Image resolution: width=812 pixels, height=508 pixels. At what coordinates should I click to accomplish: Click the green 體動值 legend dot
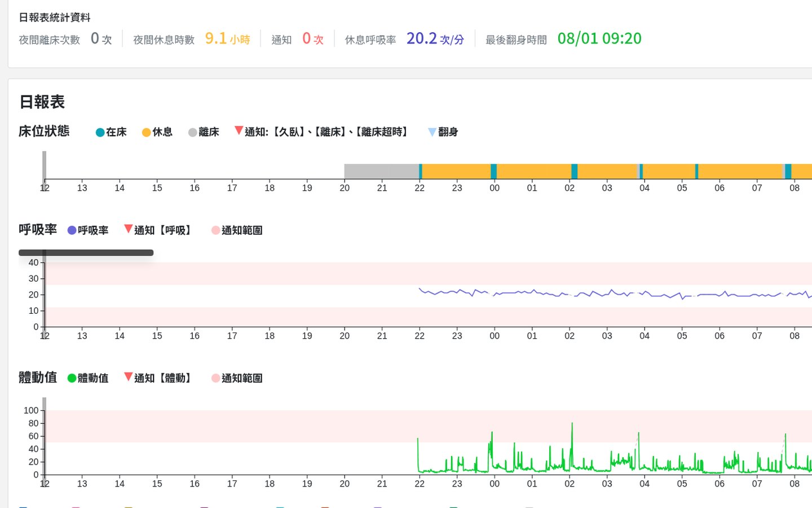pyautogui.click(x=72, y=378)
